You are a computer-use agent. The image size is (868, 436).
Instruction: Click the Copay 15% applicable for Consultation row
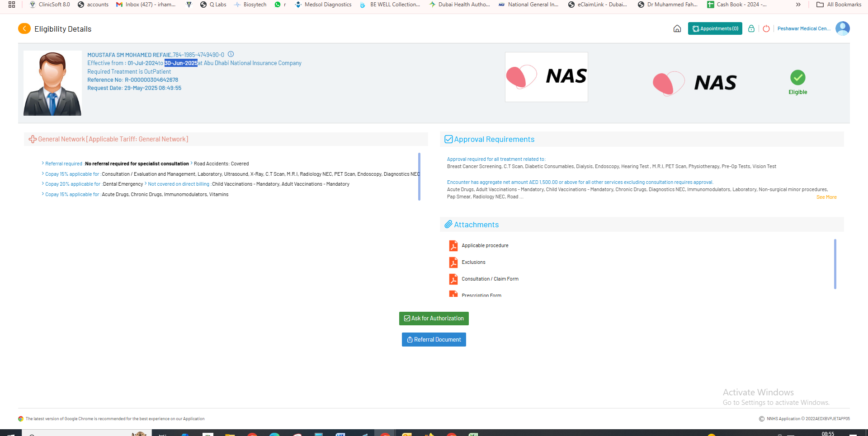pos(231,174)
